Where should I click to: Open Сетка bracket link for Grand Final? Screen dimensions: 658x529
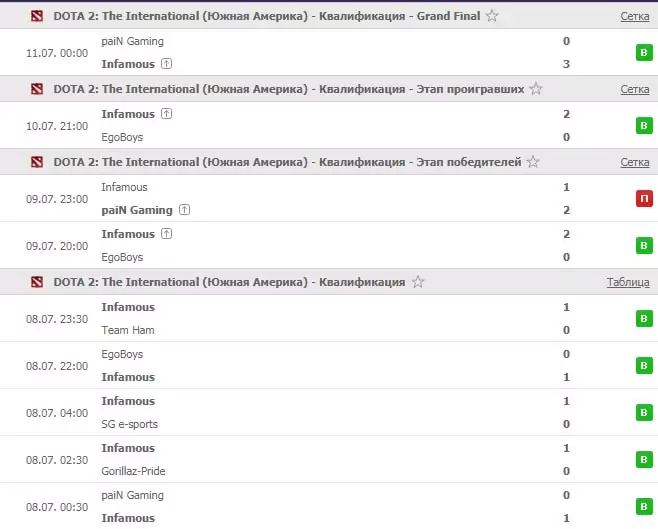pyautogui.click(x=635, y=16)
